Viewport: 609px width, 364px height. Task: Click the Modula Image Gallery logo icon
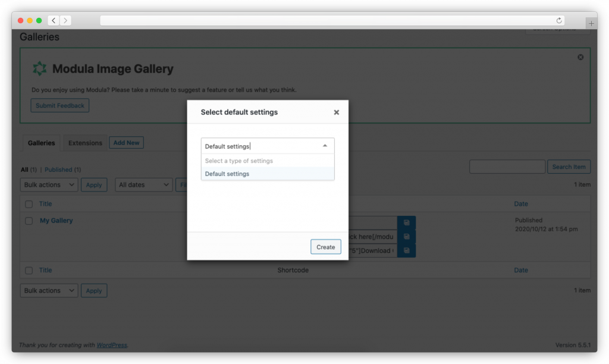coord(39,68)
